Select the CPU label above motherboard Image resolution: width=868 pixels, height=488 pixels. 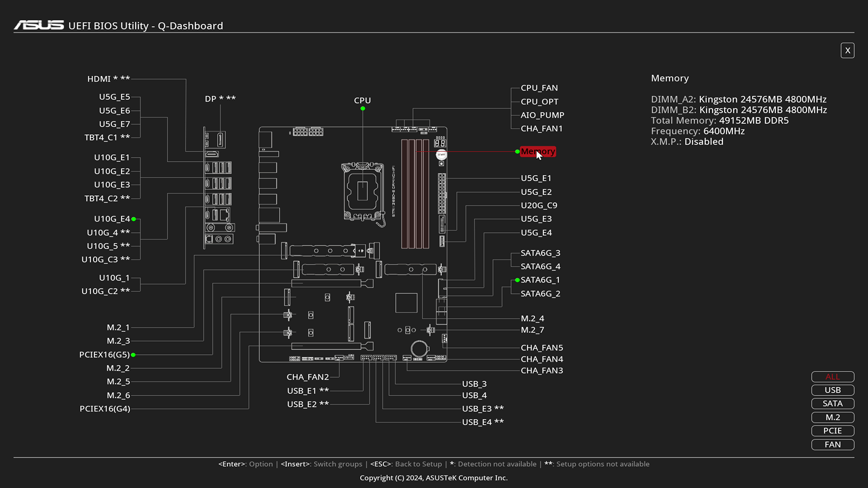coord(362,100)
